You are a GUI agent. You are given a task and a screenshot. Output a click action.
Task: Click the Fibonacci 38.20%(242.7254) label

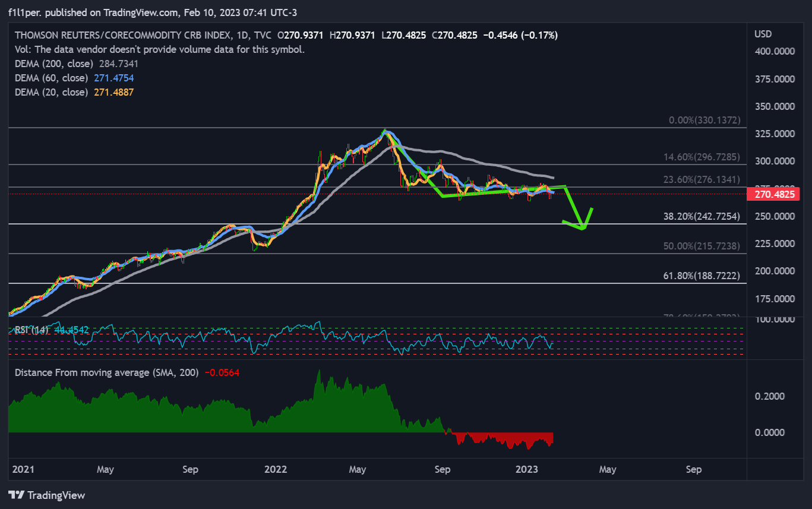702,217
